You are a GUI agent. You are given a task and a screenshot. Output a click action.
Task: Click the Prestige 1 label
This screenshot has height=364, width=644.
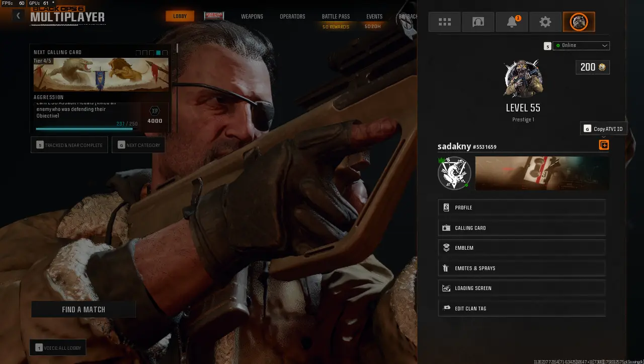(x=523, y=120)
